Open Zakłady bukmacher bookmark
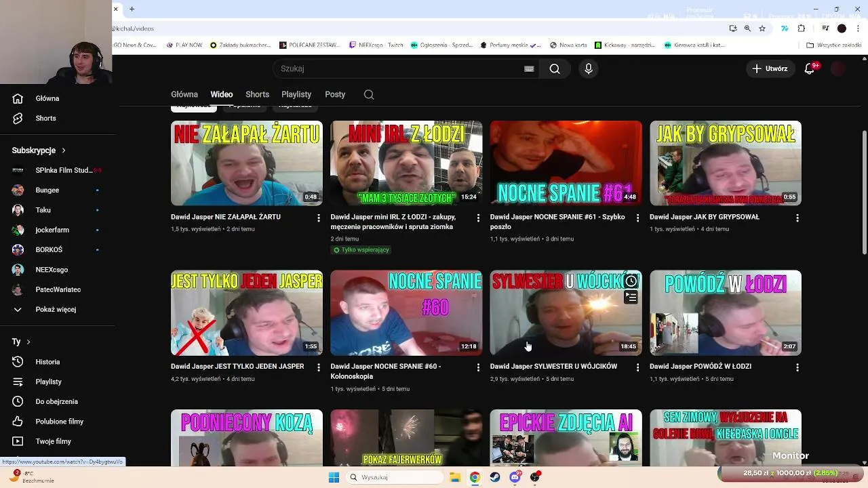This screenshot has height=488, width=868. pos(241,45)
